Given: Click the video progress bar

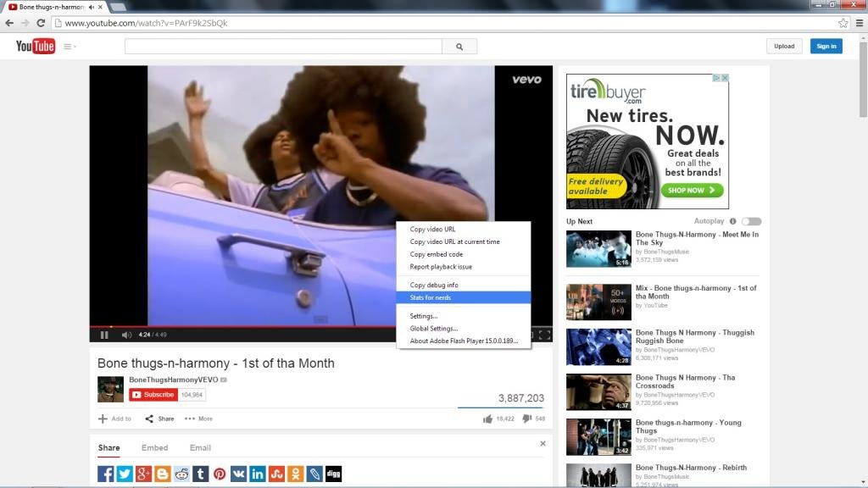Looking at the screenshot, I should pyautogui.click(x=321, y=326).
